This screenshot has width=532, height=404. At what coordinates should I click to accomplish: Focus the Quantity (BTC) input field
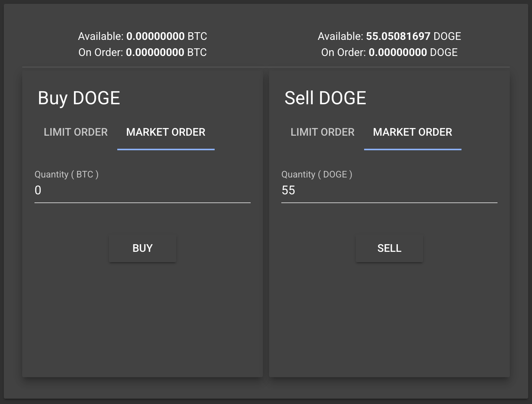(142, 191)
